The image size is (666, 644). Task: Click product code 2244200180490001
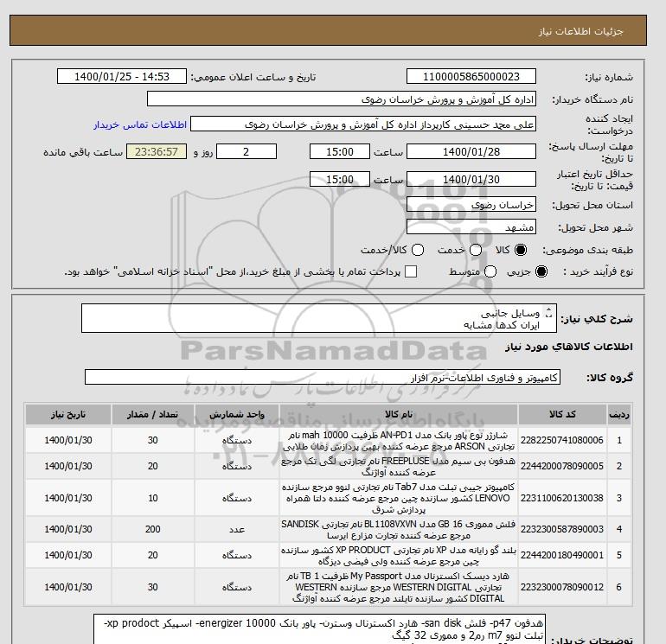pyautogui.click(x=562, y=555)
